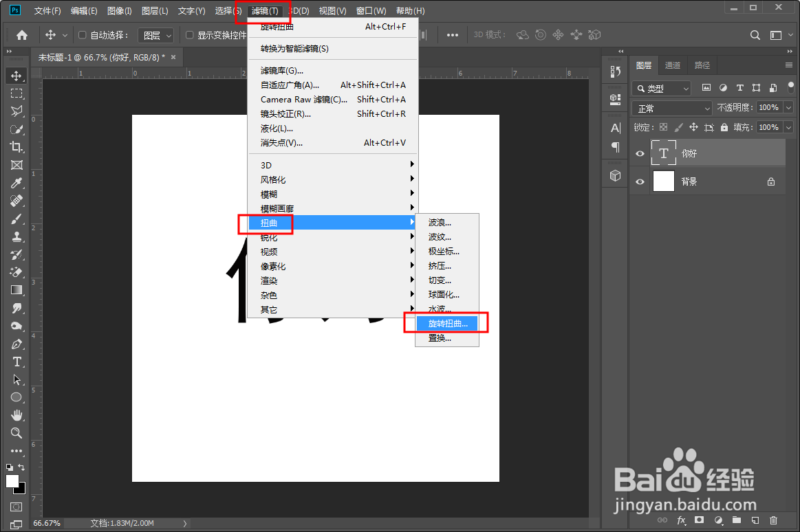Viewport: 800px width, 532px height.
Task: Open the 填充 dropdown arrow
Action: 789,127
